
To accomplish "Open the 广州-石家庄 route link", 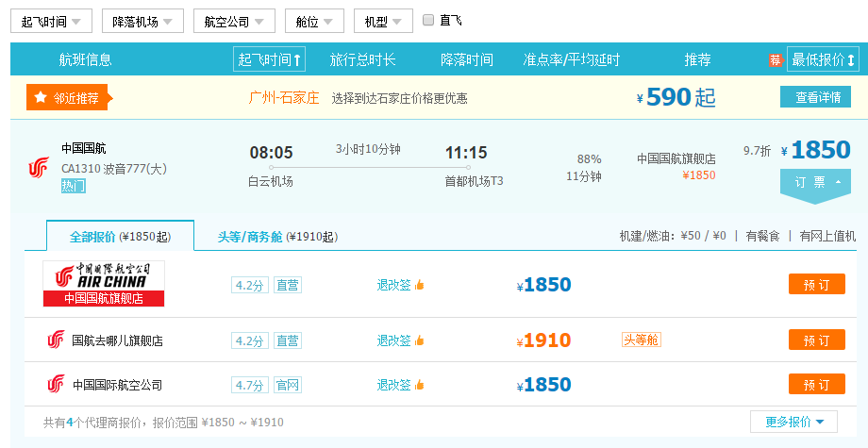I will point(284,98).
